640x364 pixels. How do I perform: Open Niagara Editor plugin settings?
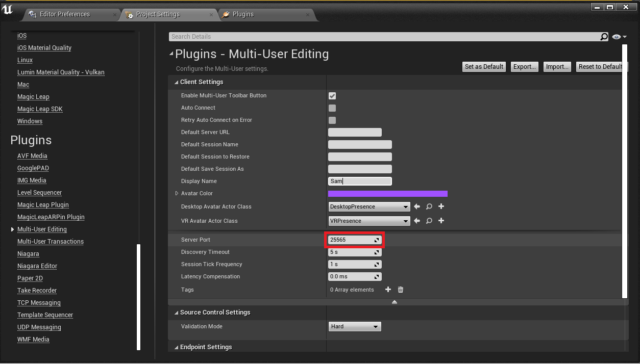[37, 266]
